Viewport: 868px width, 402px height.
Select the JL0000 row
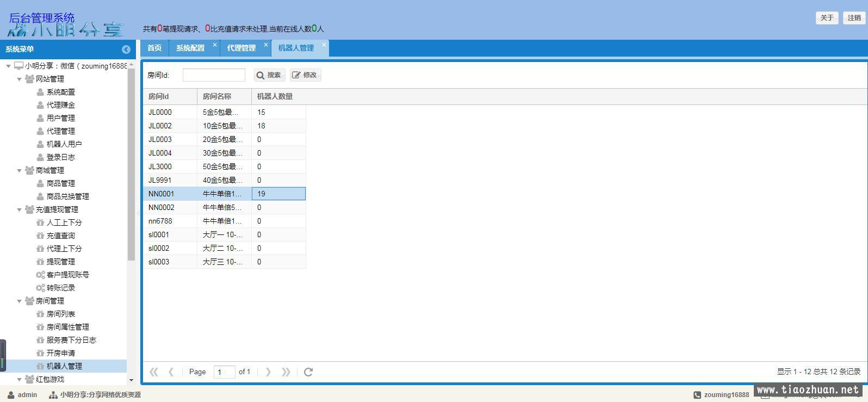coord(224,112)
